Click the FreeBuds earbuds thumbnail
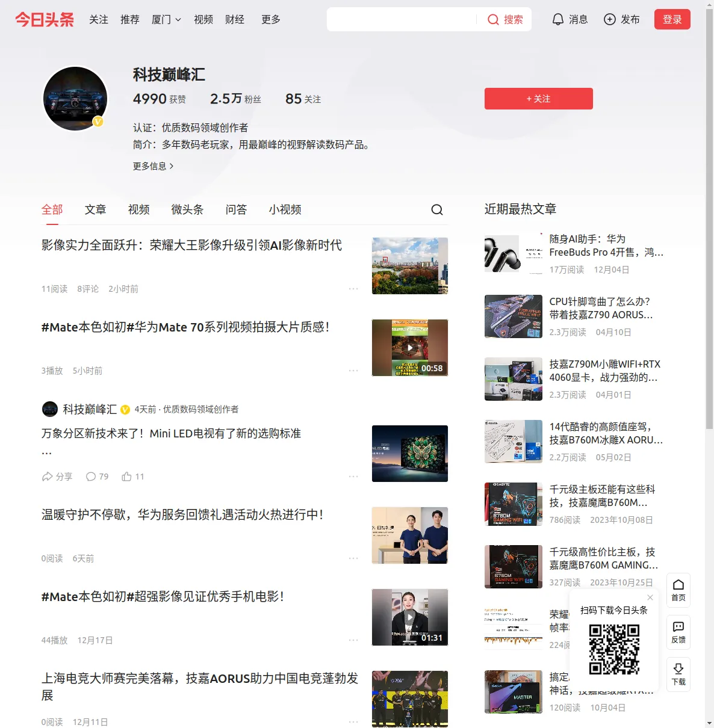714x728 pixels. coord(514,254)
